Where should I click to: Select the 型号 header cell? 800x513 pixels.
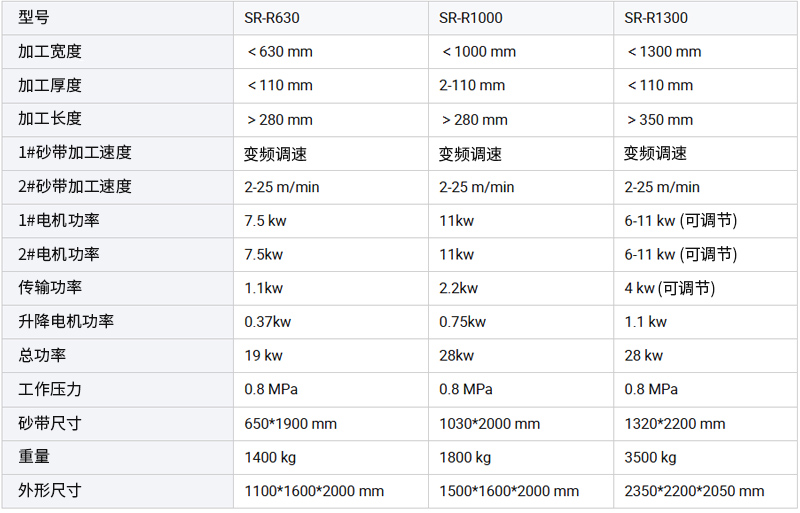point(118,18)
